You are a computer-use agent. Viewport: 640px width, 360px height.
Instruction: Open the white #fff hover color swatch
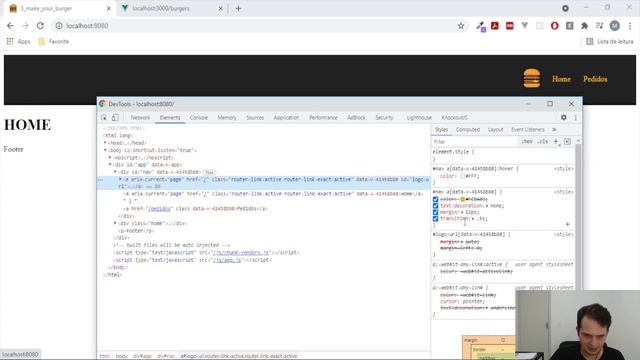(462, 176)
